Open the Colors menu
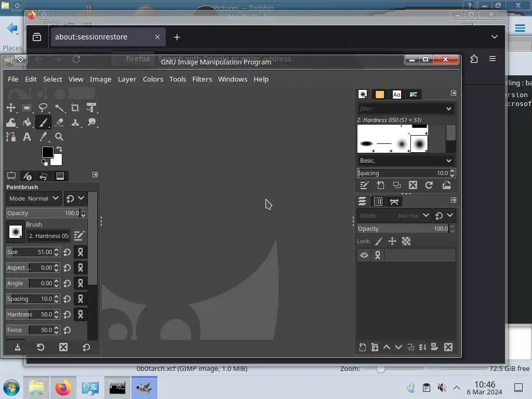 coord(153,79)
